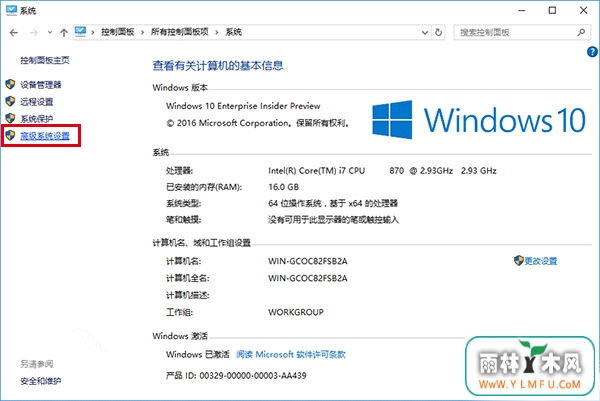Select 所有控制面板项 breadcrumb

point(179,32)
